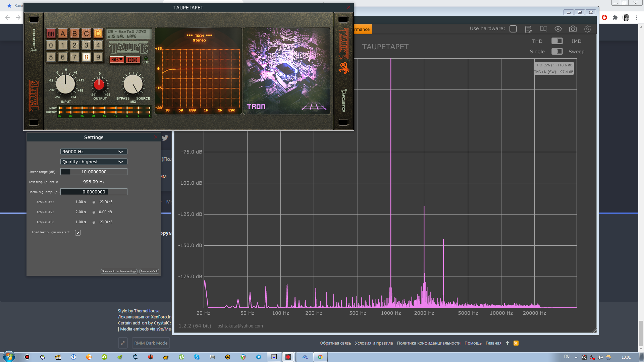The height and width of the screenshot is (362, 644).
Task: Open Skype from the taskbar
Action: 197,357
